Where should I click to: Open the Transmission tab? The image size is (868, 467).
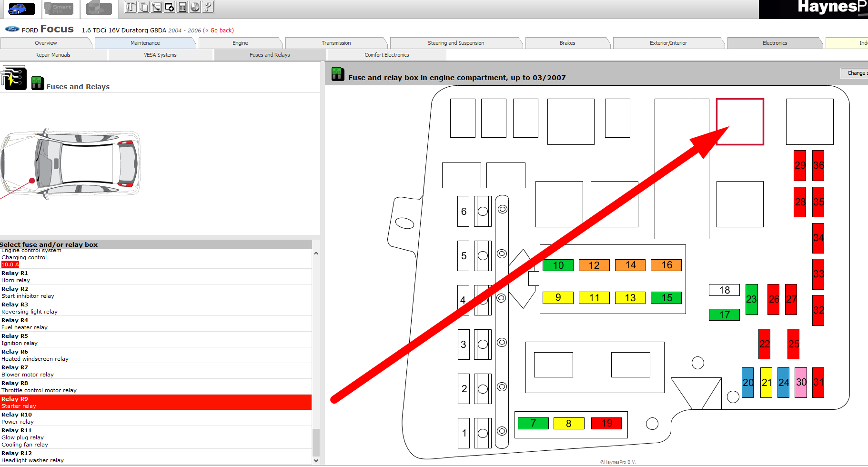pos(336,43)
